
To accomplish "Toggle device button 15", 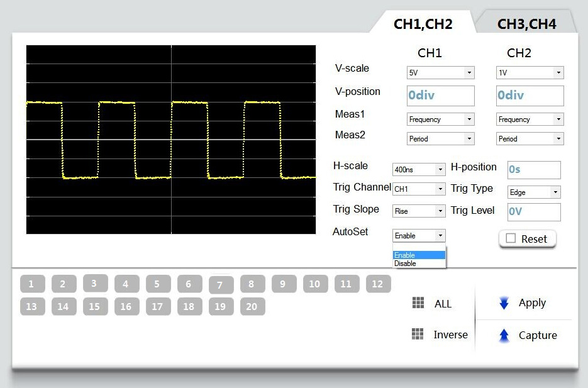I will [x=95, y=306].
